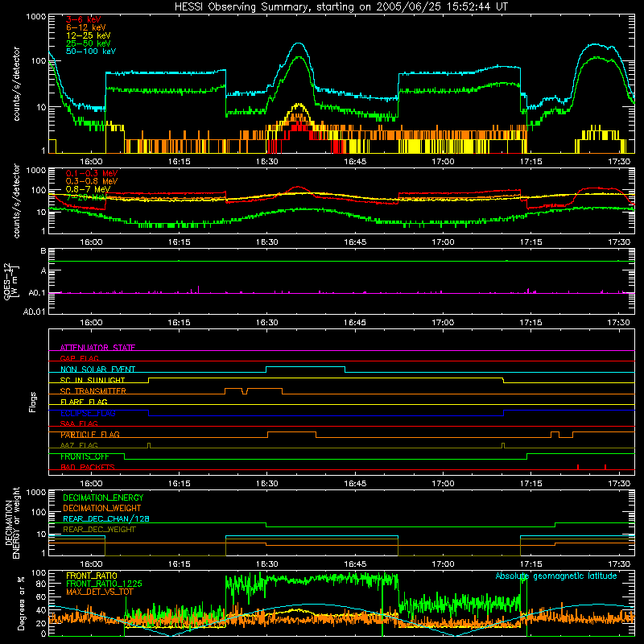Click the GOES-12 vertical axis label
Screen dimensions: 644x644
pos(11,282)
